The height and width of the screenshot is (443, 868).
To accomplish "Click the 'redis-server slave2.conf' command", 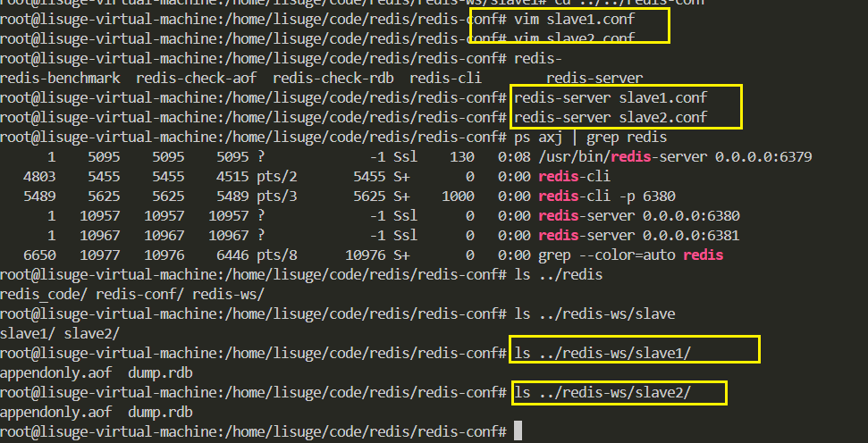I will (611, 117).
